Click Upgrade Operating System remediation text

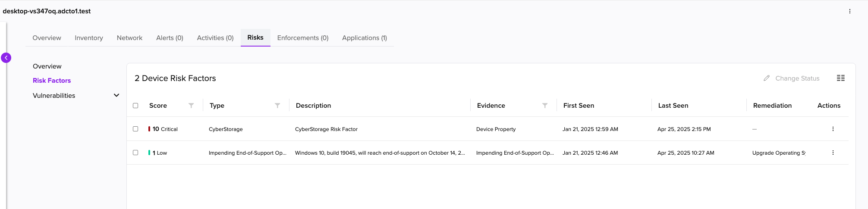click(779, 153)
